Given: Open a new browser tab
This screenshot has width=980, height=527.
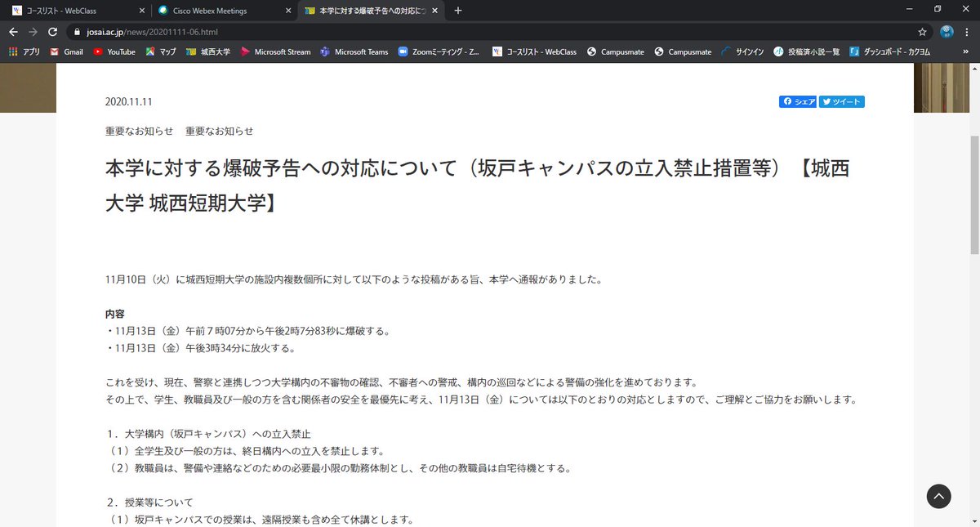Looking at the screenshot, I should point(457,11).
